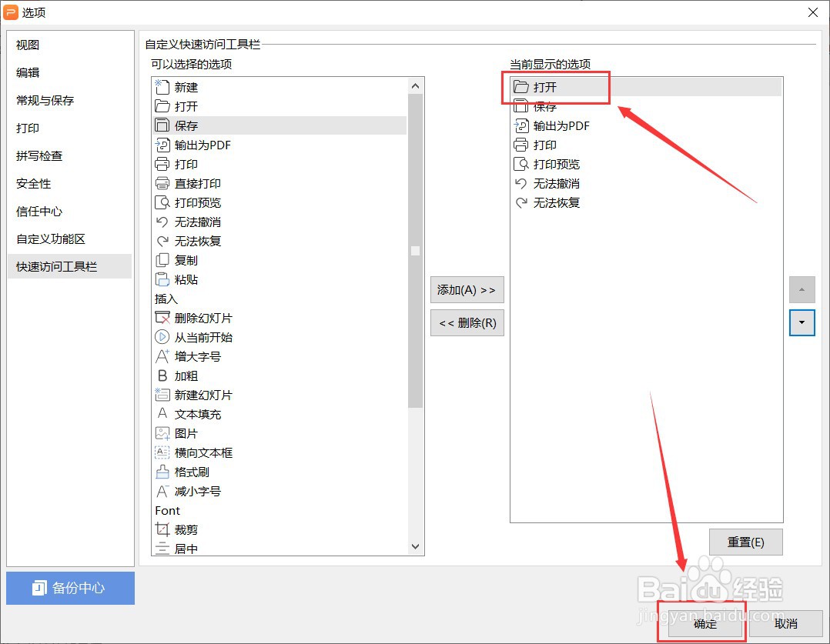Viewport: 830px width, 644px height.
Task: Switch to 自定义功能区 category
Action: coord(70,239)
